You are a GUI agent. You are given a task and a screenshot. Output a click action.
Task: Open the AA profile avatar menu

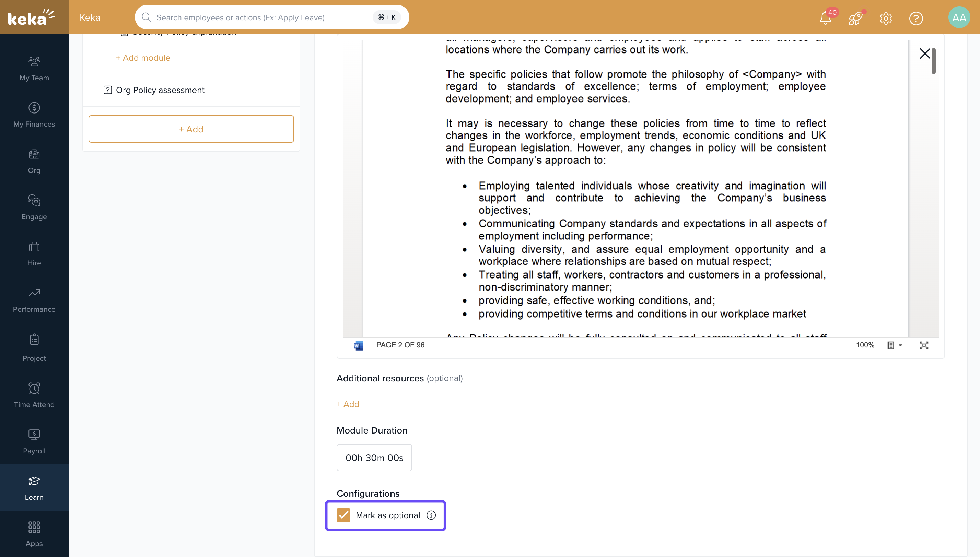point(959,17)
